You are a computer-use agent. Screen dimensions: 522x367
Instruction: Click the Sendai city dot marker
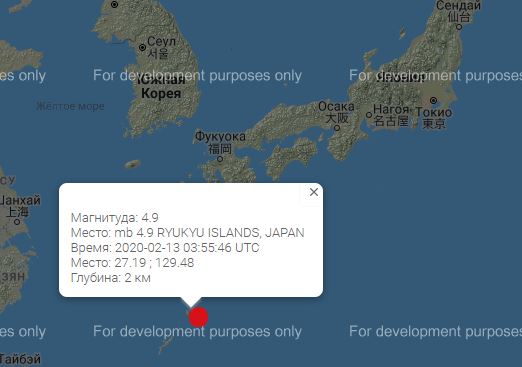(x=459, y=27)
